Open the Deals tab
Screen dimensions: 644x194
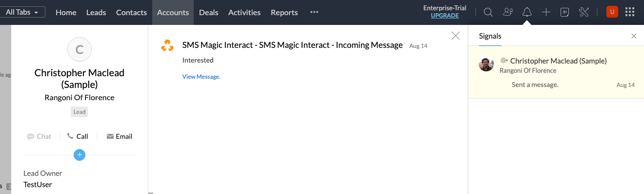[209, 12]
